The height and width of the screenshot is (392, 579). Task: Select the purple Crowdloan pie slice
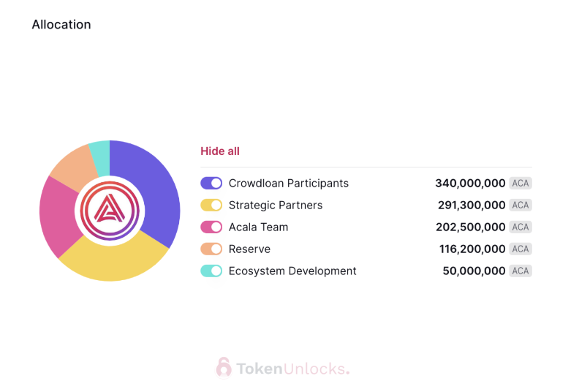(x=155, y=185)
